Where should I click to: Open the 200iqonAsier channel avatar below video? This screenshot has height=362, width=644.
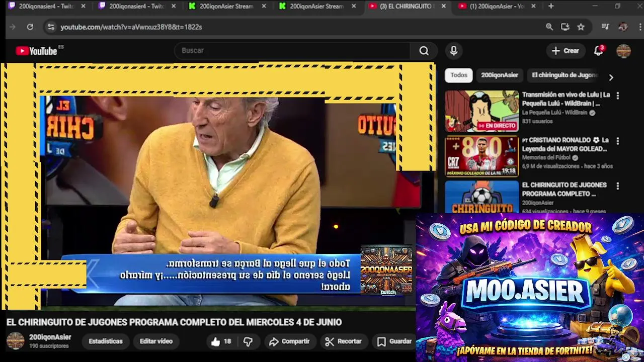(15, 341)
